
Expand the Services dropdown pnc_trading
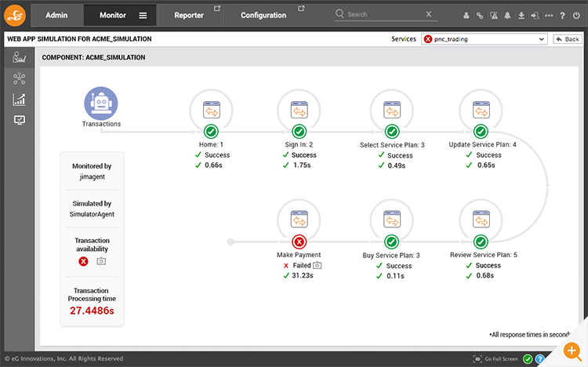485,39
